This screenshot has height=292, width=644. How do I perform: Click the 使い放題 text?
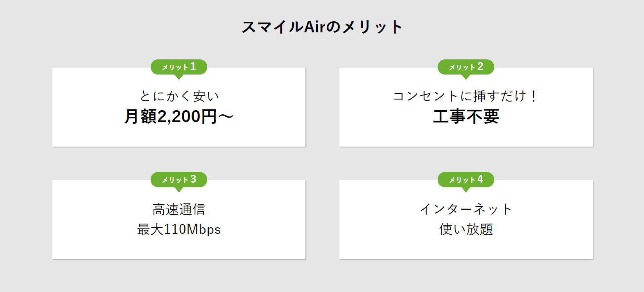tap(466, 229)
